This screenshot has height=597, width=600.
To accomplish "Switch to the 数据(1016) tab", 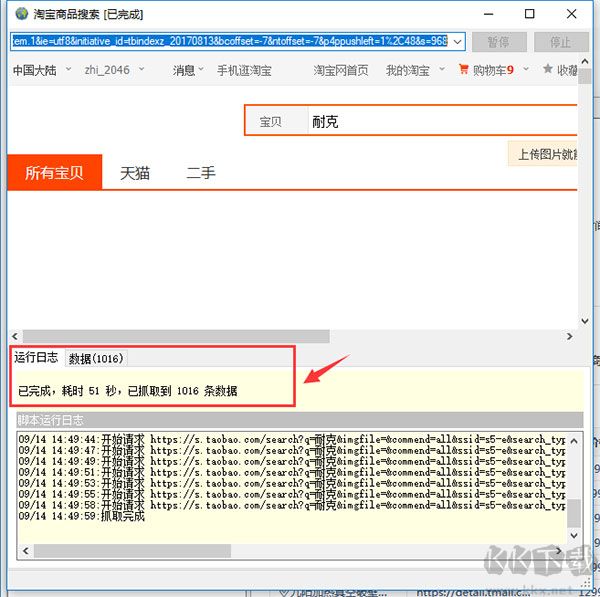I will point(96,359).
